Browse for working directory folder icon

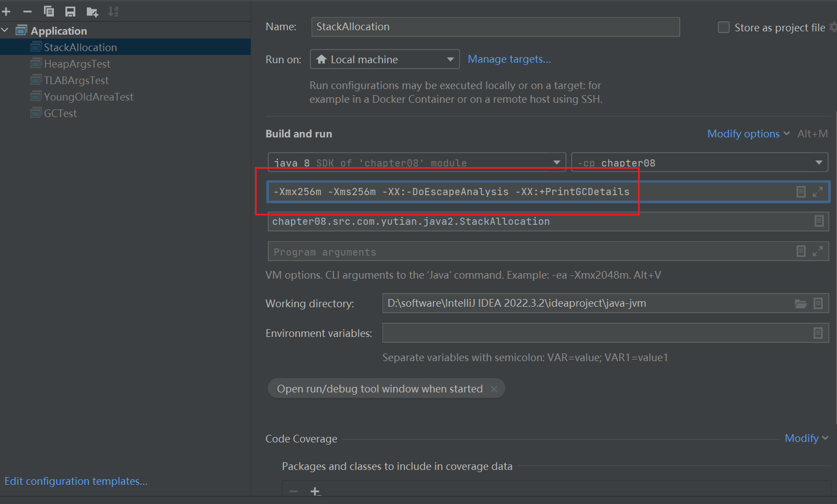pyautogui.click(x=801, y=303)
